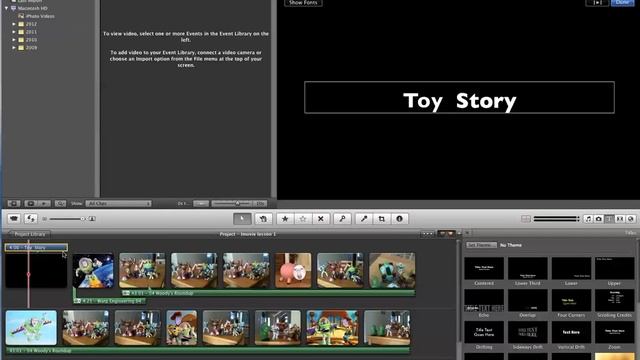Viewport: 640px width, 360px height.
Task: Unmark selection with the hollow star
Action: coord(303,219)
